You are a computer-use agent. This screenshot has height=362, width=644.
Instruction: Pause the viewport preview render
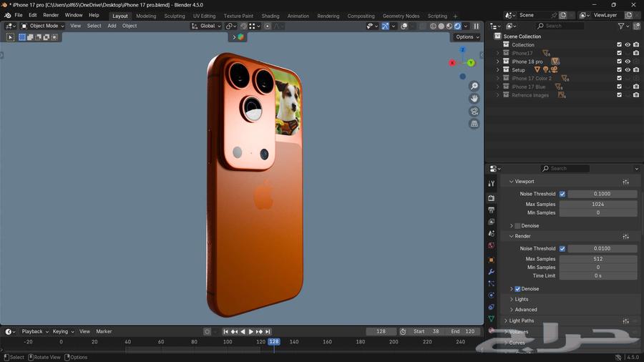[x=476, y=26]
